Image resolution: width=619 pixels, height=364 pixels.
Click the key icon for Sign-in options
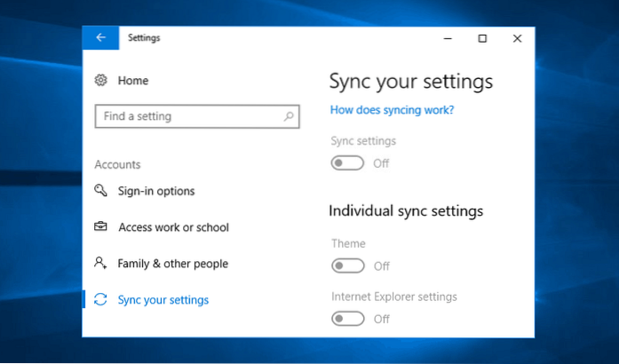pyautogui.click(x=100, y=191)
